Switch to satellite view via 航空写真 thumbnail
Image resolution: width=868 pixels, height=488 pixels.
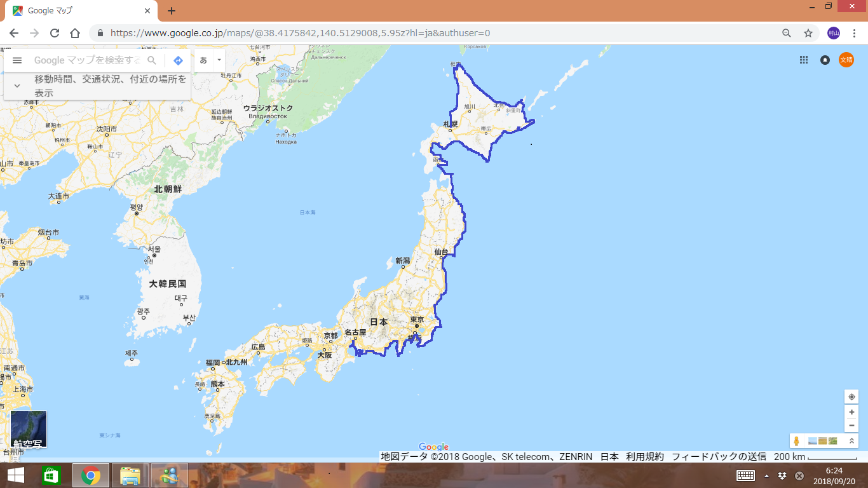pos(29,429)
